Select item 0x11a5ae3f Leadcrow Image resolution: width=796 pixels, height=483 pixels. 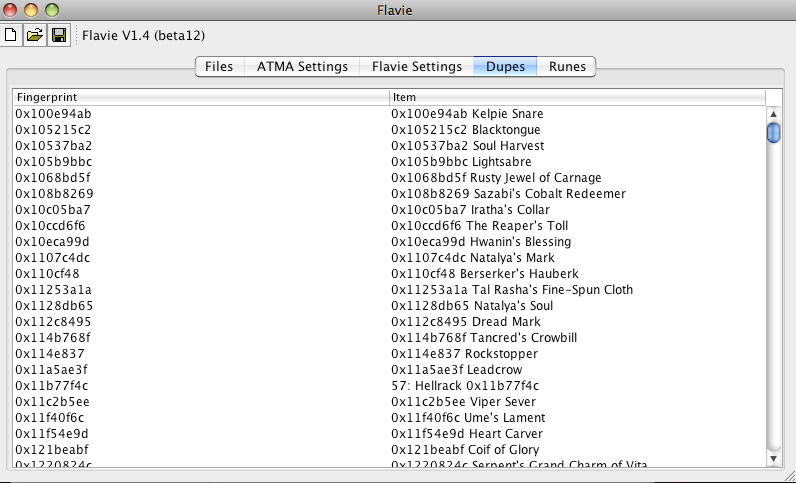click(x=456, y=370)
